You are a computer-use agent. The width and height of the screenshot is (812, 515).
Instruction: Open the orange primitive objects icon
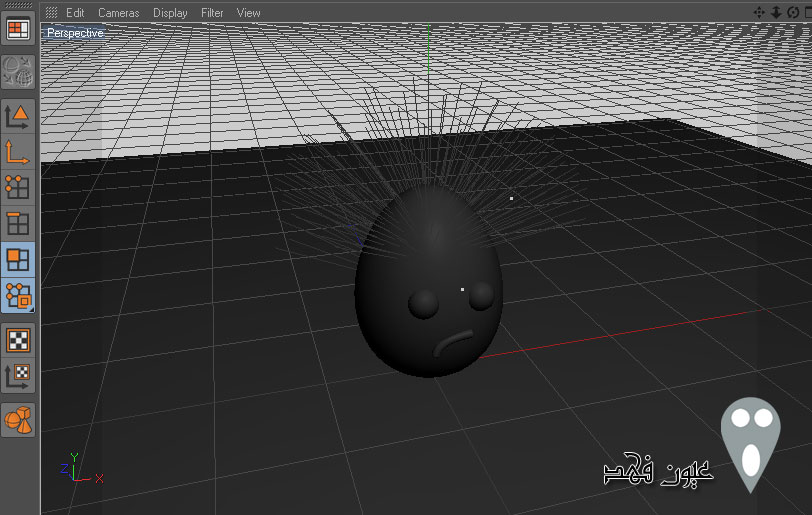click(x=18, y=420)
